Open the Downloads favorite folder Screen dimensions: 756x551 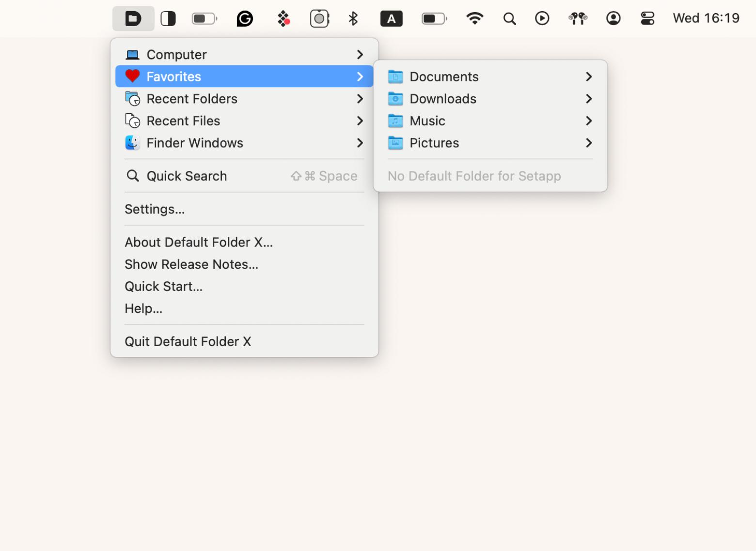(490, 99)
